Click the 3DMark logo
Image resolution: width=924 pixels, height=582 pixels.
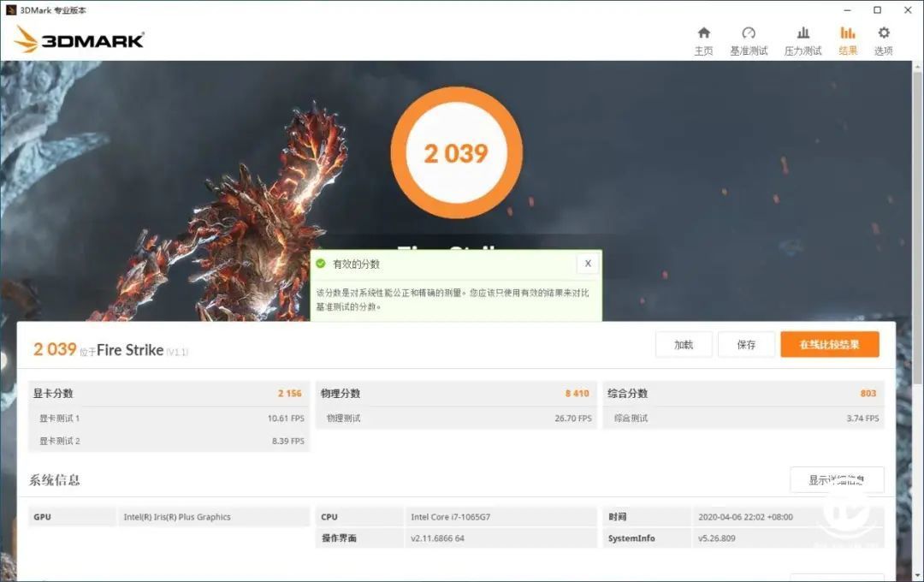coord(79,39)
